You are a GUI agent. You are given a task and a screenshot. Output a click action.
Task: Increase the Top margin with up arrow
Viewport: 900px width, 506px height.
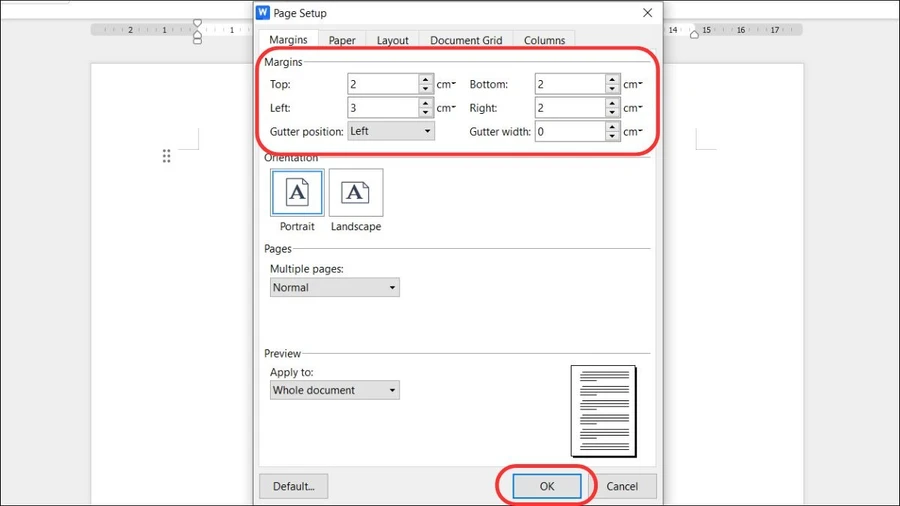[x=425, y=80]
